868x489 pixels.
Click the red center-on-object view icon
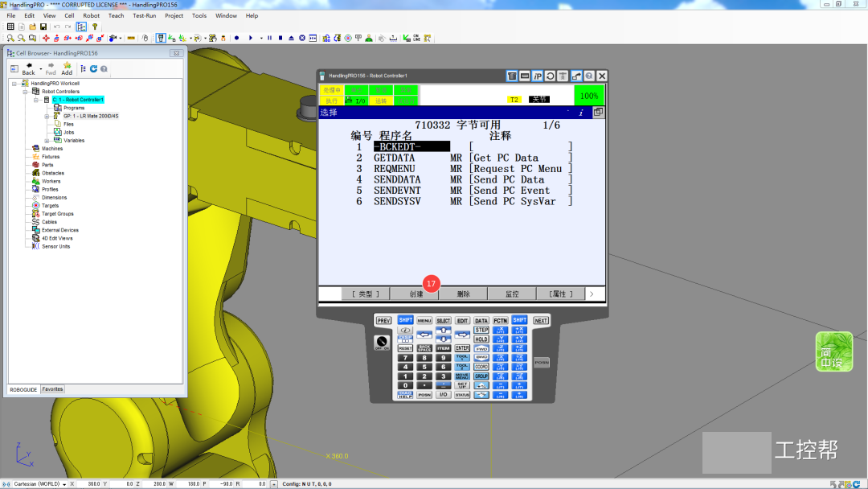pyautogui.click(x=46, y=39)
